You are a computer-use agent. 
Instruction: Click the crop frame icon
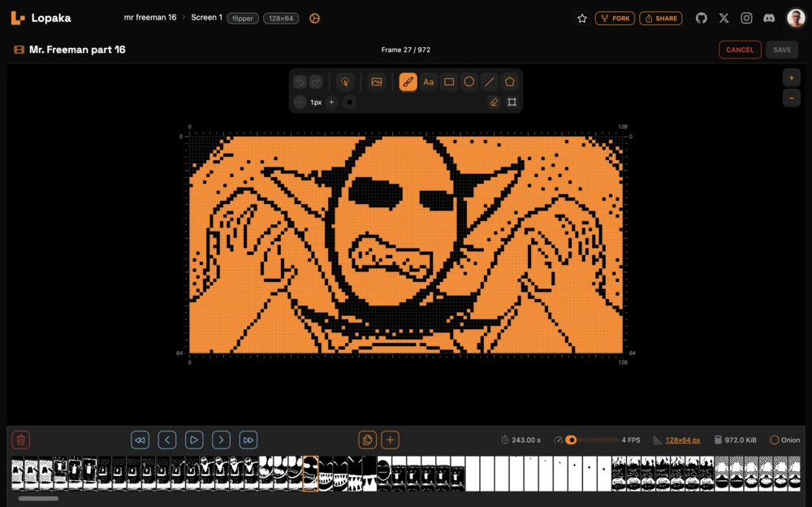pyautogui.click(x=512, y=102)
